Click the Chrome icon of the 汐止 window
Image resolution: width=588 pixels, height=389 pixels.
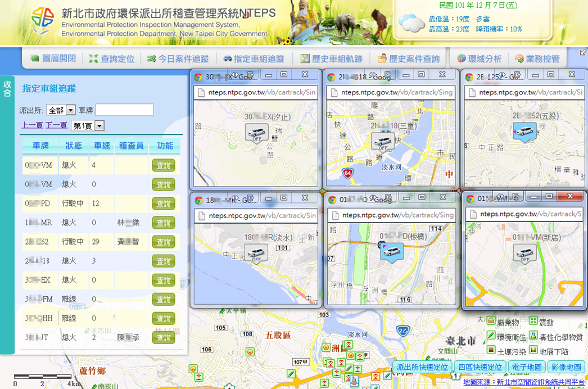point(198,77)
